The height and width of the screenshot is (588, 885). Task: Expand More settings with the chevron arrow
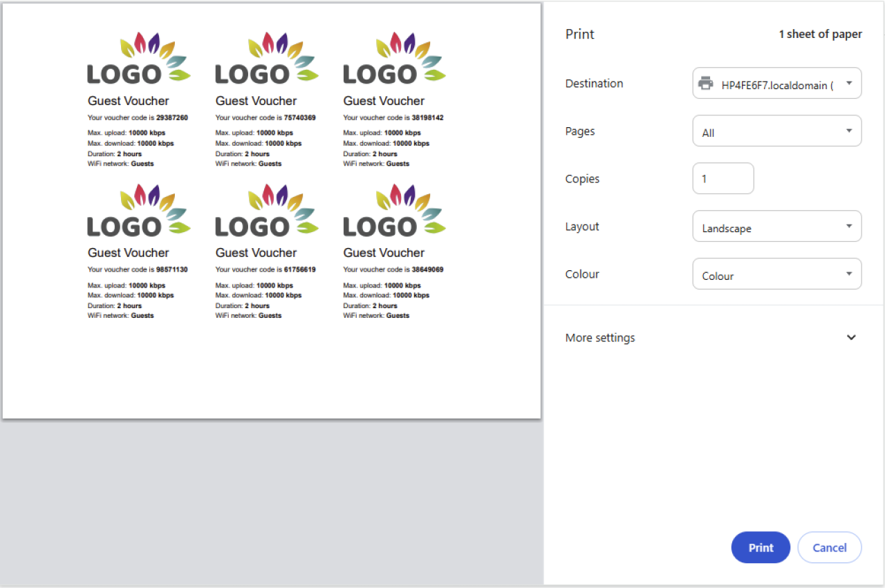(x=851, y=338)
